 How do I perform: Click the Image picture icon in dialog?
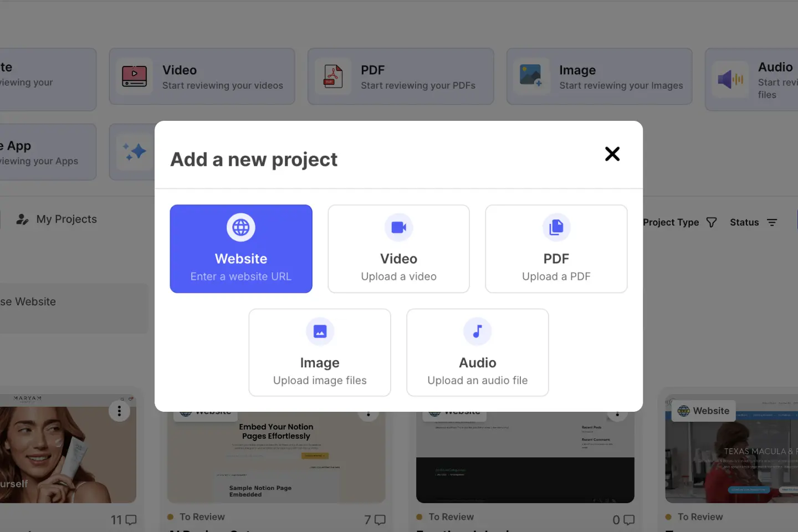coord(320,331)
